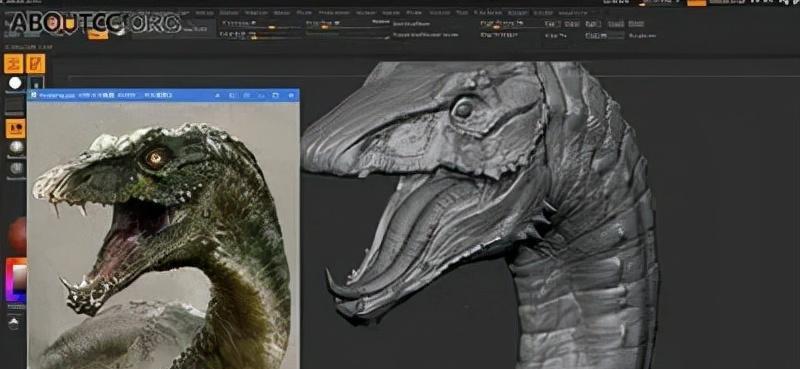This screenshot has height=369, width=800.
Task: Click the orange icon above the gray spheres
Action: pyautogui.click(x=15, y=129)
